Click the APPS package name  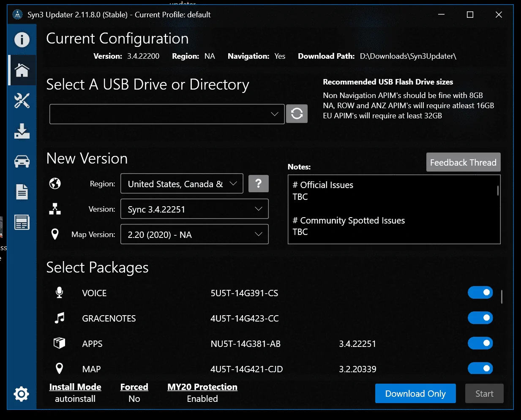coord(92,344)
